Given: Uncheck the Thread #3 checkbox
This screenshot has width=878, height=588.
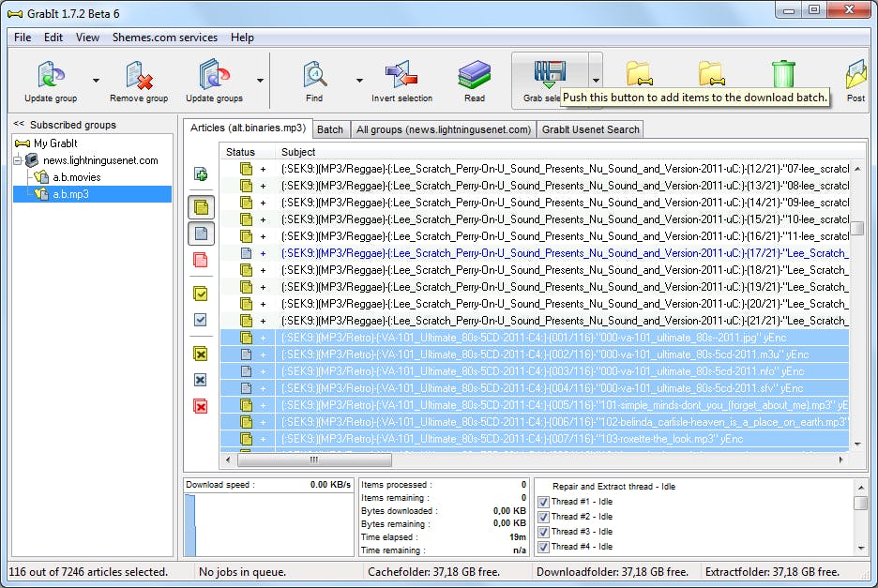Looking at the screenshot, I should click(543, 532).
